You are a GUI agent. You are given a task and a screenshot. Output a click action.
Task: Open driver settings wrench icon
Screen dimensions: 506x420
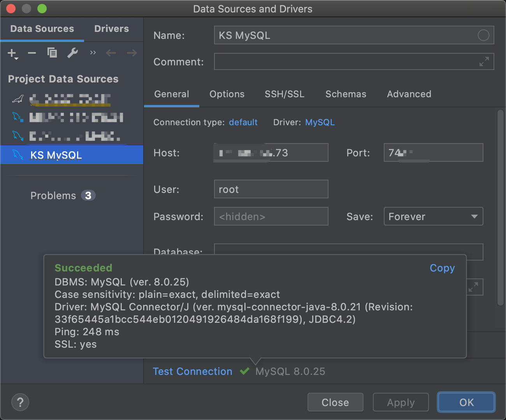(x=72, y=52)
